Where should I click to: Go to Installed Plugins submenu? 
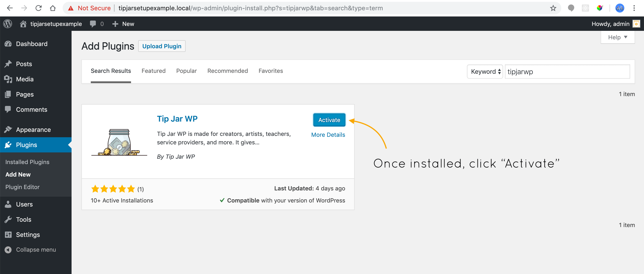(27, 162)
